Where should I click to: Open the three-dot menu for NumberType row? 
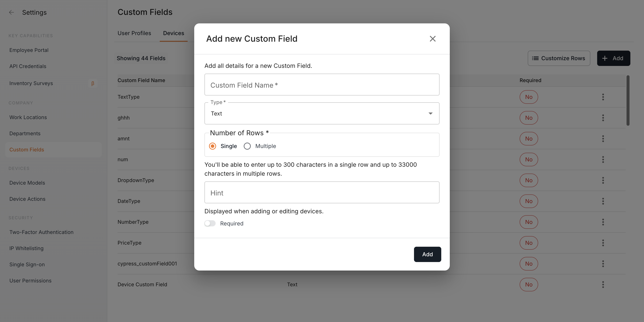603,222
